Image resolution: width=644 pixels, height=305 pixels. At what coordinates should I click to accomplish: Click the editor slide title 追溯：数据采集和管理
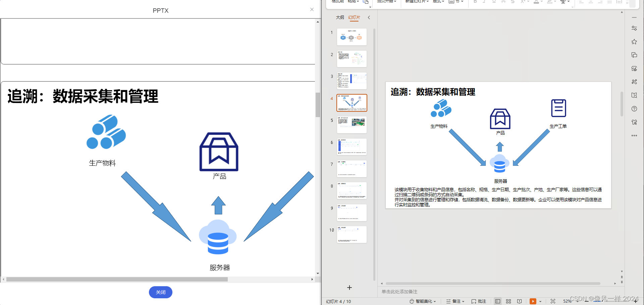(x=433, y=92)
